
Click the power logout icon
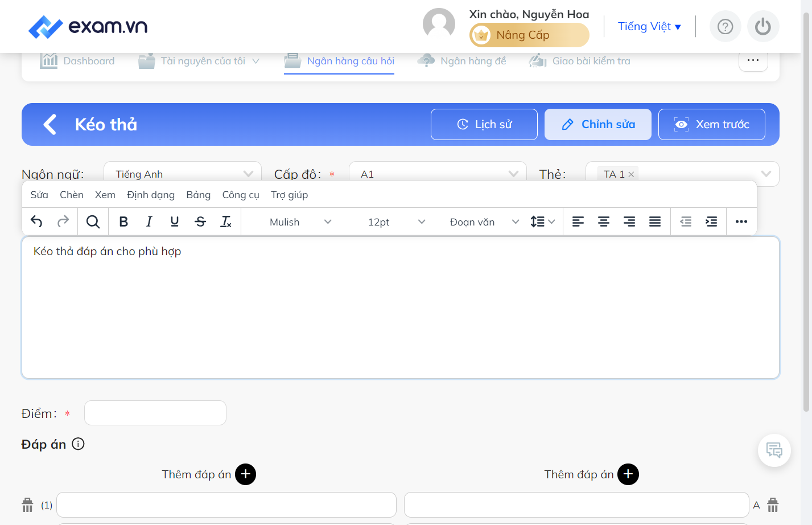point(763,26)
